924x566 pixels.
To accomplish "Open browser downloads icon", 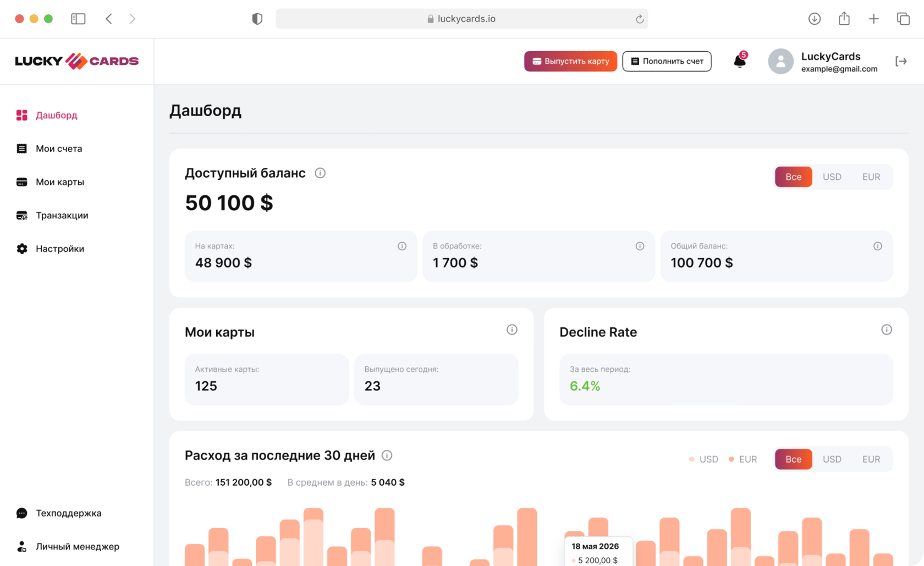I will (x=815, y=19).
